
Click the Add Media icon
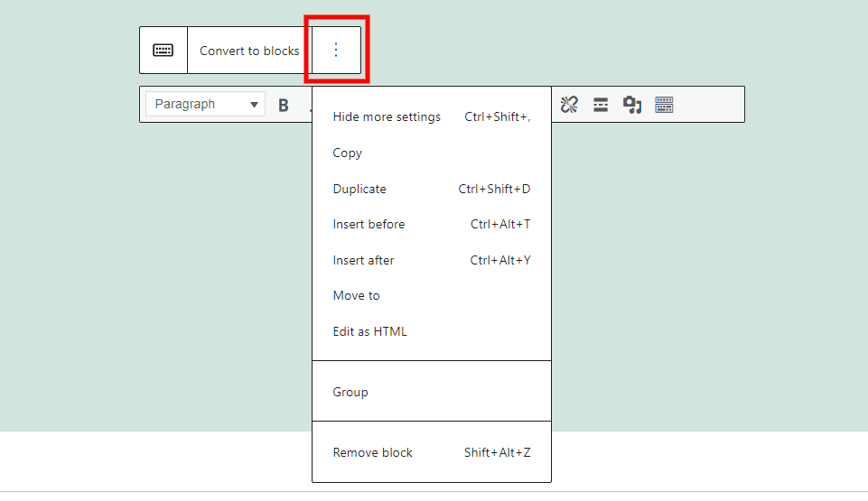(632, 105)
